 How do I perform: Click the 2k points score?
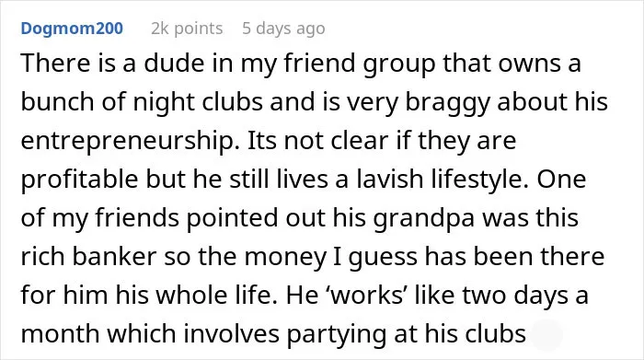coord(187,29)
